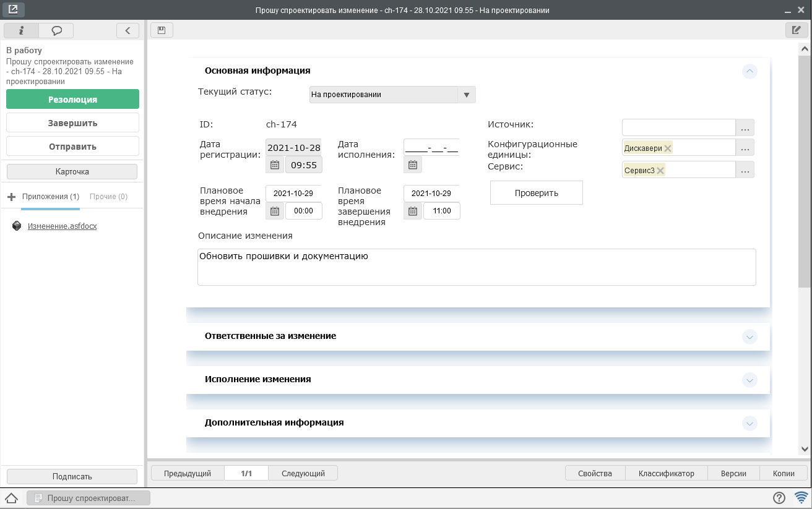The width and height of the screenshot is (812, 509).
Task: Switch to the Приложения (1) tab
Action: point(51,197)
